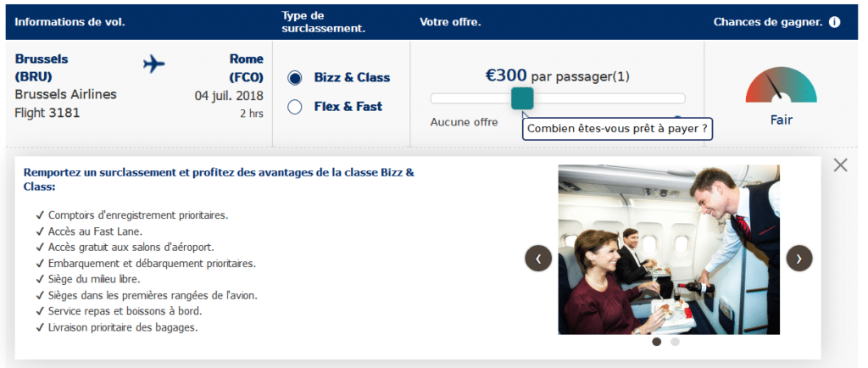Click the Informations de vol. header

tap(70, 22)
